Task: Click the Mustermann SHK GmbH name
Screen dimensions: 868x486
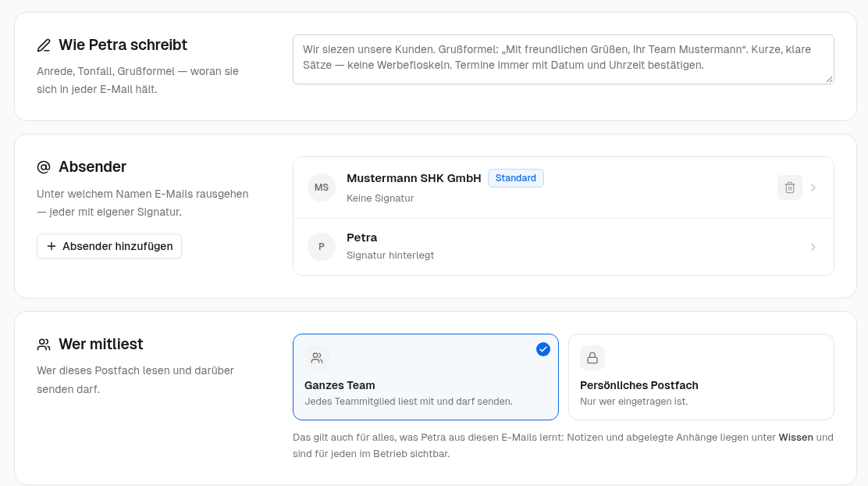Action: tap(414, 178)
